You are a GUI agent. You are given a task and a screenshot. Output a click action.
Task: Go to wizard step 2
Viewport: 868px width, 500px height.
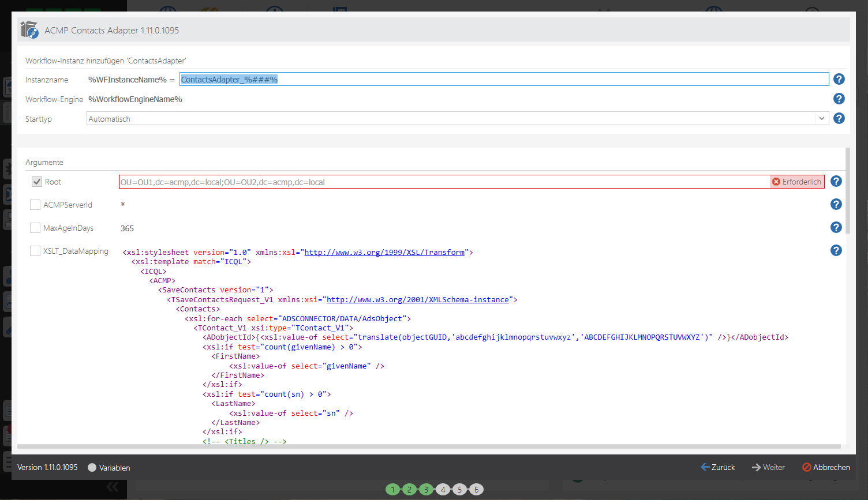pos(409,490)
